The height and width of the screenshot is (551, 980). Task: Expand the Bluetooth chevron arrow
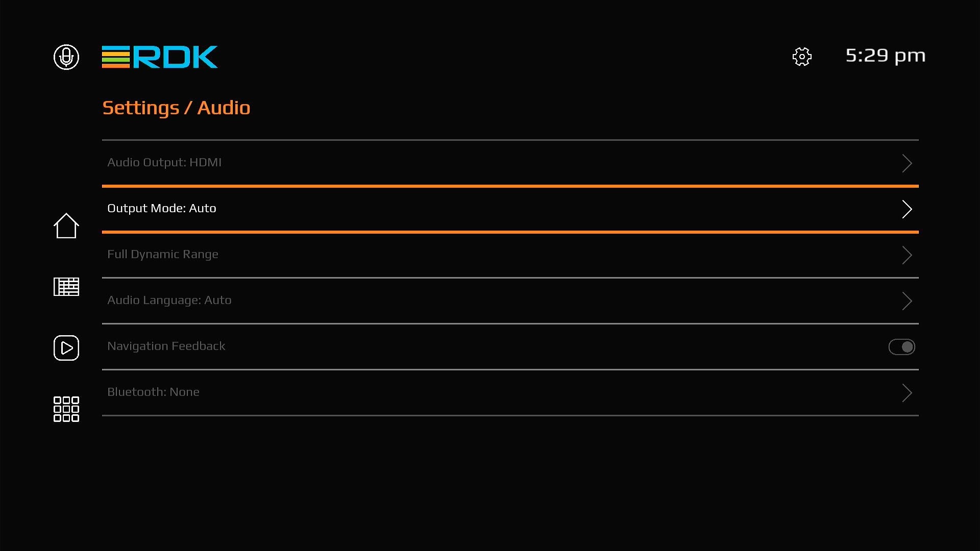[x=906, y=393]
